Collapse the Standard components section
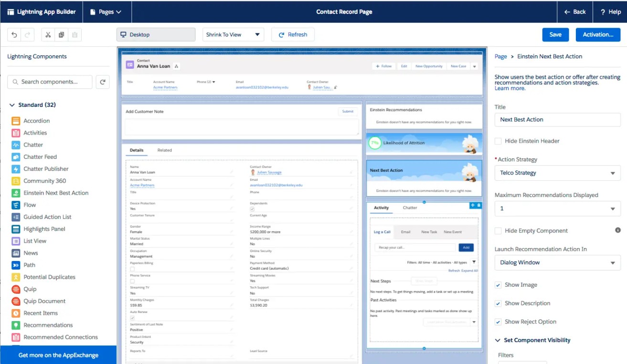Screen dimensions: 627x364 pyautogui.click(x=12, y=105)
